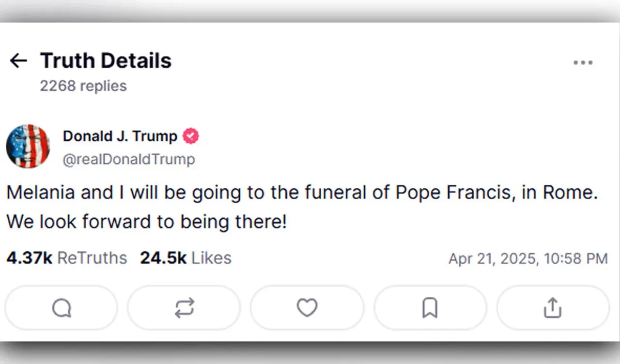Screen dimensions: 620x364
Task: Click the back arrow next to Truth Details
Action: pyautogui.click(x=18, y=60)
